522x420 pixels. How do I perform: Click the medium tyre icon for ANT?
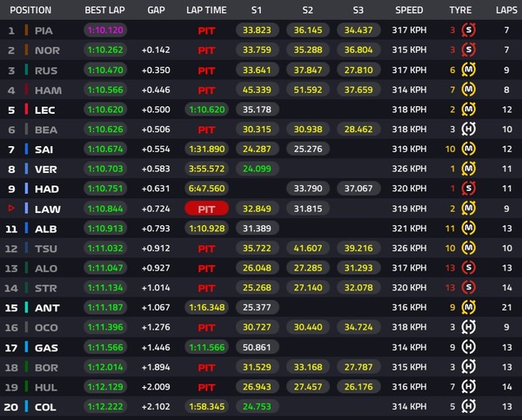click(x=468, y=307)
